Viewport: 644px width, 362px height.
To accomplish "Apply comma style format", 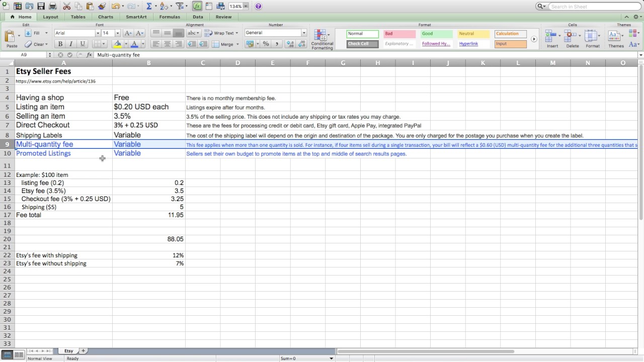I will pyautogui.click(x=277, y=44).
